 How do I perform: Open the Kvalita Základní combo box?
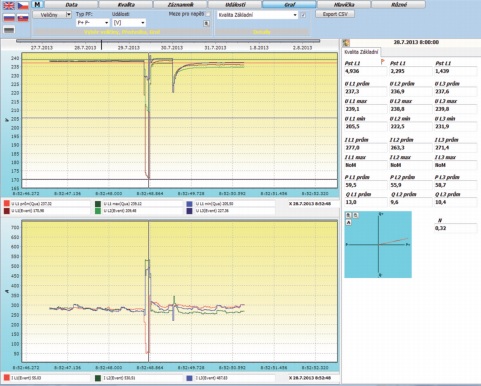tap(257, 15)
